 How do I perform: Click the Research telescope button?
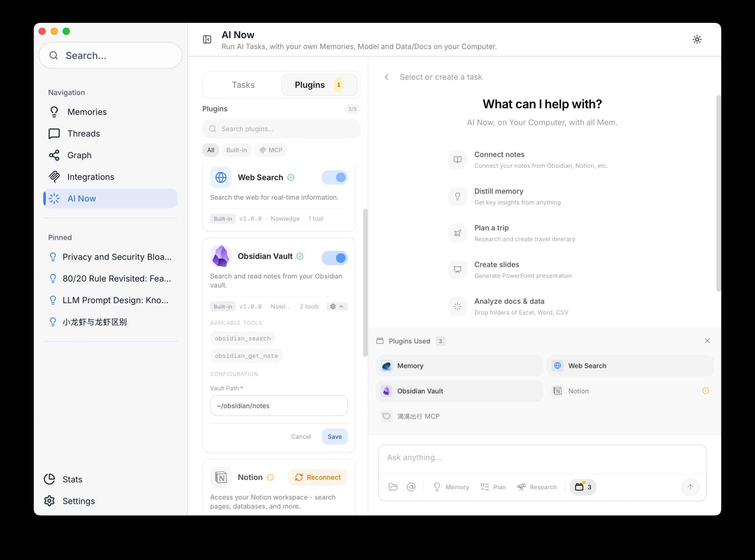click(537, 487)
